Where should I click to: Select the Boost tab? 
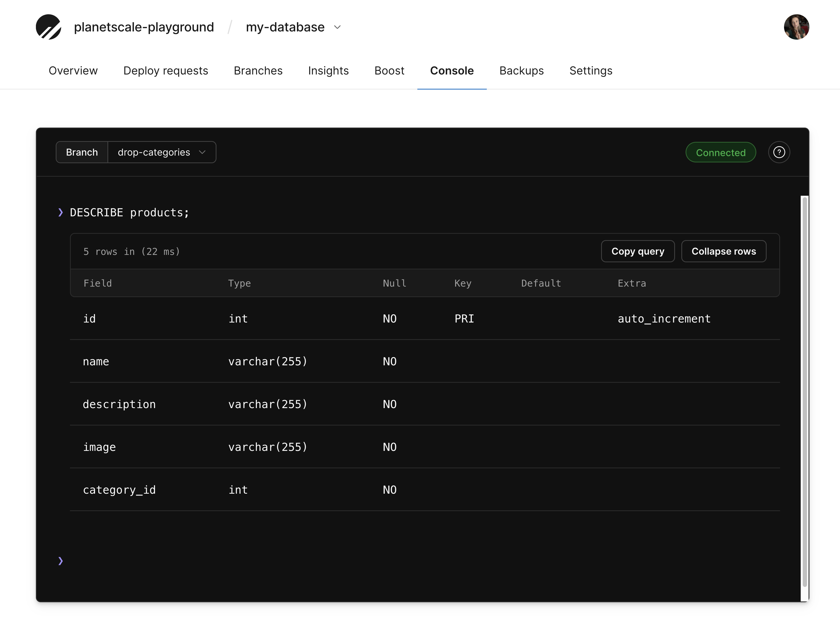tap(389, 71)
